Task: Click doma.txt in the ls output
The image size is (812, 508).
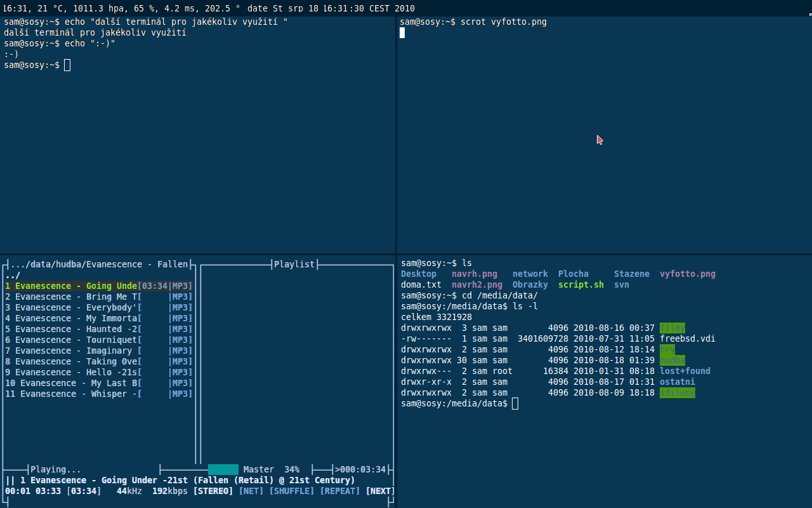Action: (421, 284)
